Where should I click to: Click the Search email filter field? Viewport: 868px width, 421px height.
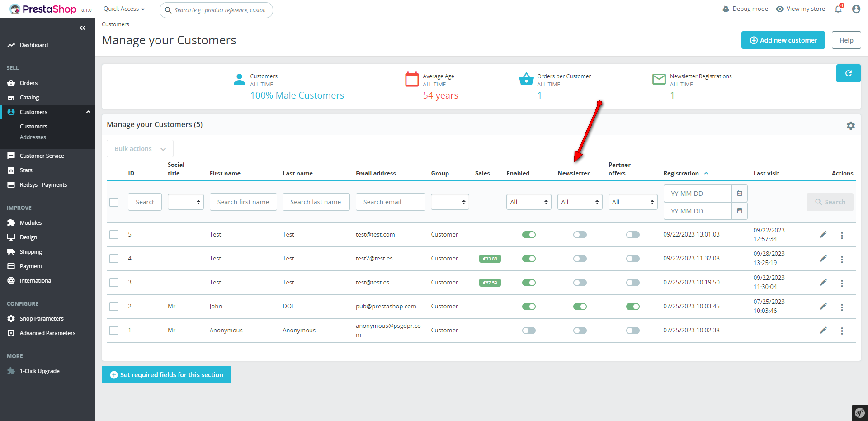click(x=390, y=202)
